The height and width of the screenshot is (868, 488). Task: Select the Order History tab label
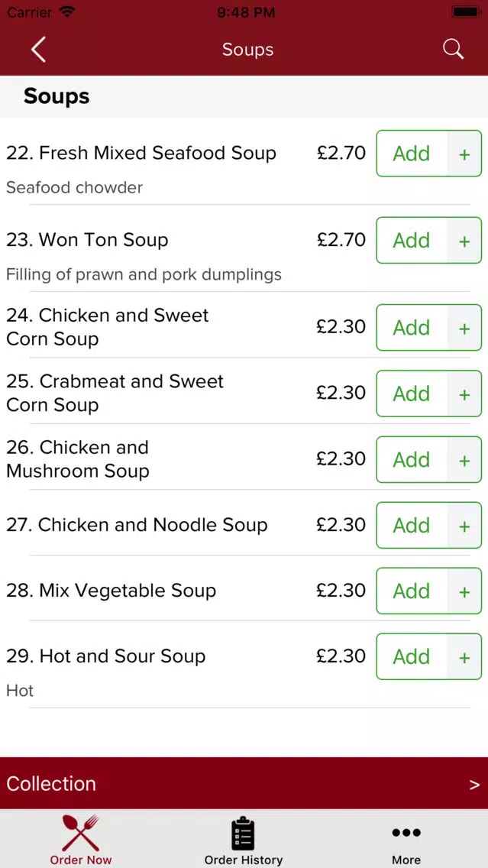pos(244,860)
